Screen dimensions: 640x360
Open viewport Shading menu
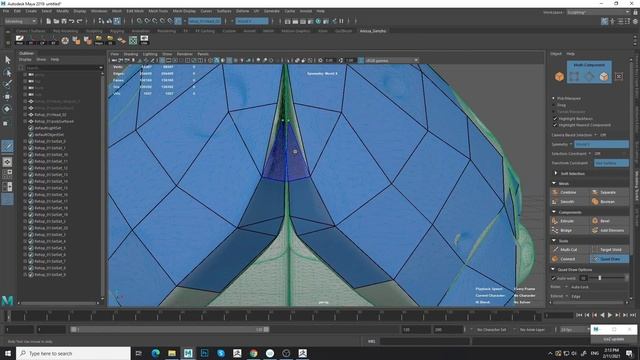click(131, 54)
